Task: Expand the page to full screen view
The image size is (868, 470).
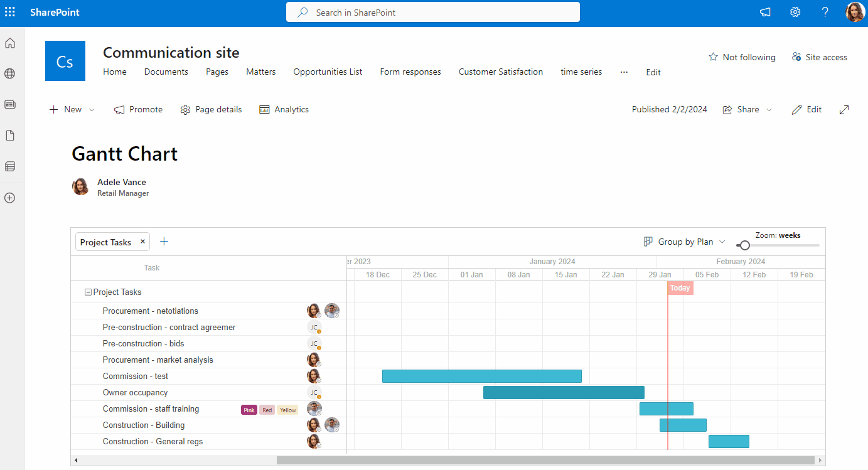Action: 844,109
